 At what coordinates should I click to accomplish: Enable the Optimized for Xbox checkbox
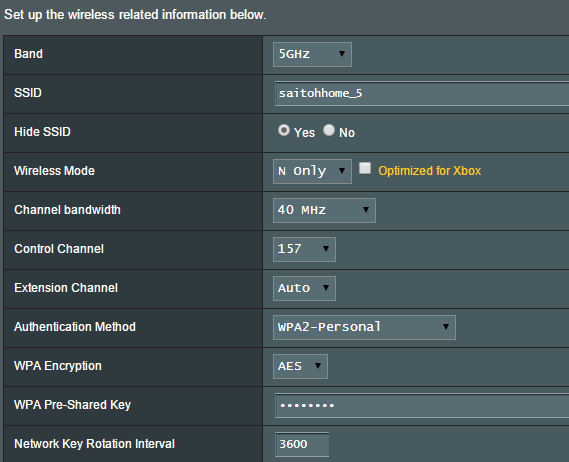click(365, 168)
